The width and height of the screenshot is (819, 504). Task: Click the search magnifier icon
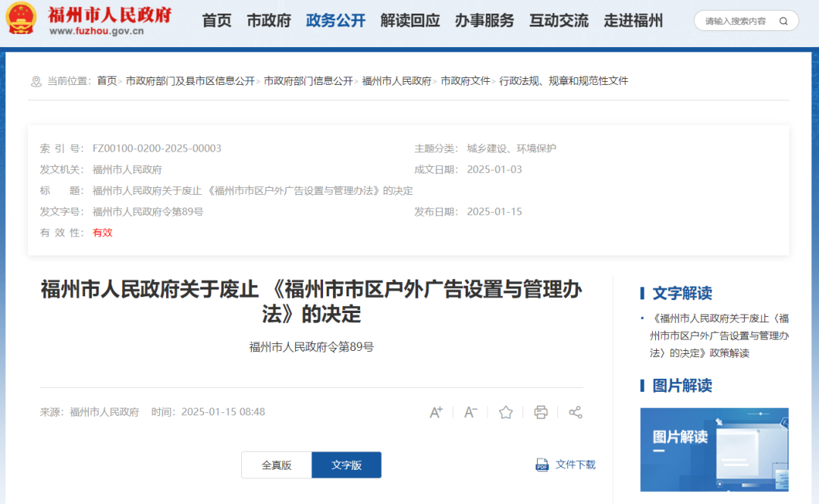click(x=784, y=21)
